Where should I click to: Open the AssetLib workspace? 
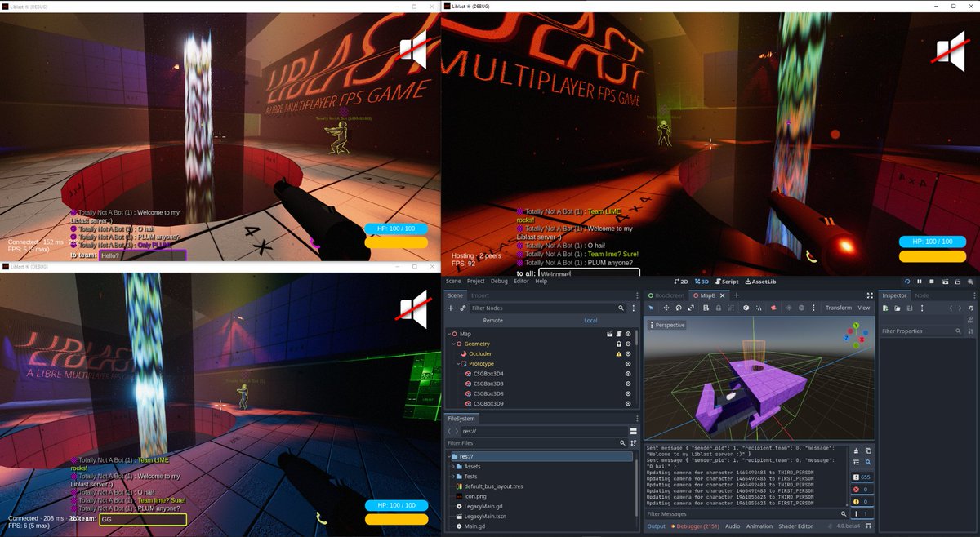[x=760, y=282]
